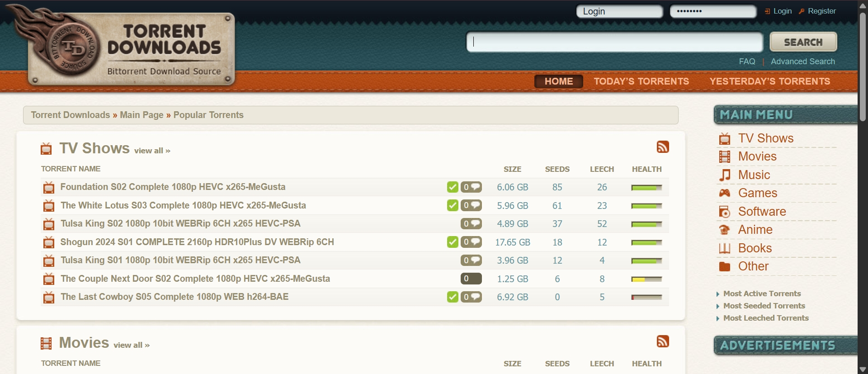The width and height of the screenshot is (868, 374).
Task: Click verified checkmark on Foundation S02 row
Action: [453, 187]
